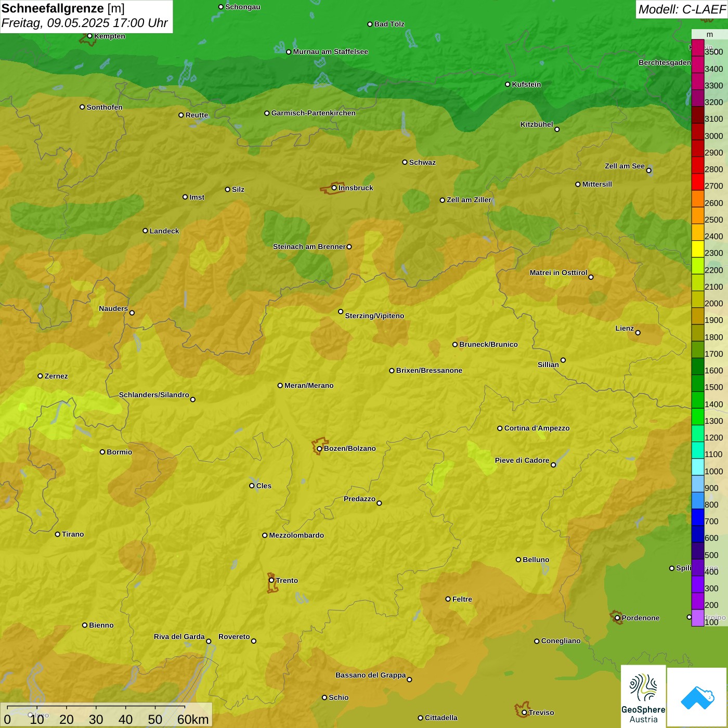Click the 1500 legend value
This screenshot has height=728, width=728.
(x=713, y=387)
